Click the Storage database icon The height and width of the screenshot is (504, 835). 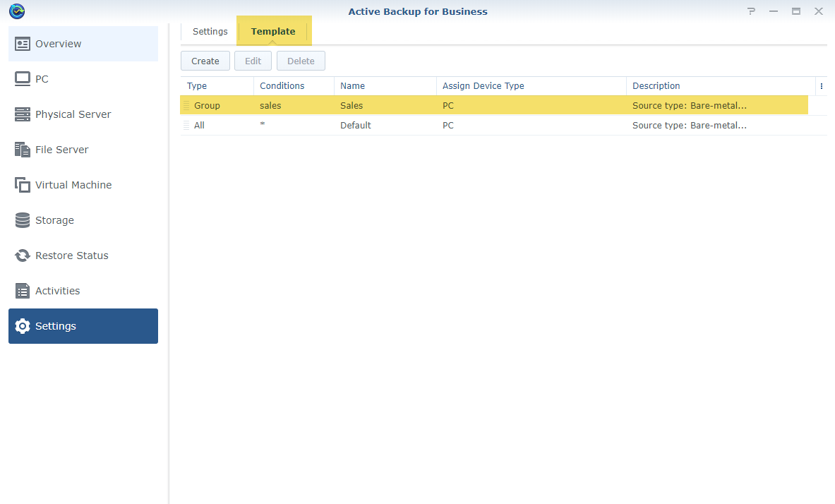click(23, 220)
